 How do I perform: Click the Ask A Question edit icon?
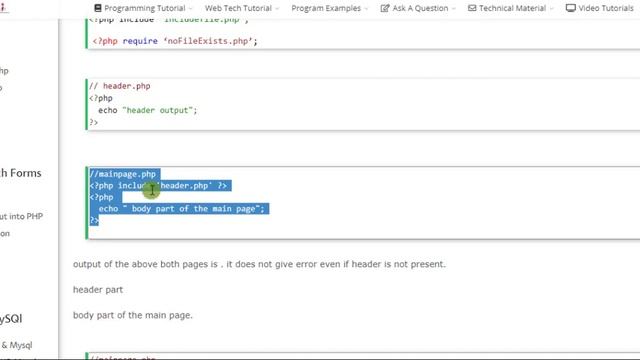point(384,8)
